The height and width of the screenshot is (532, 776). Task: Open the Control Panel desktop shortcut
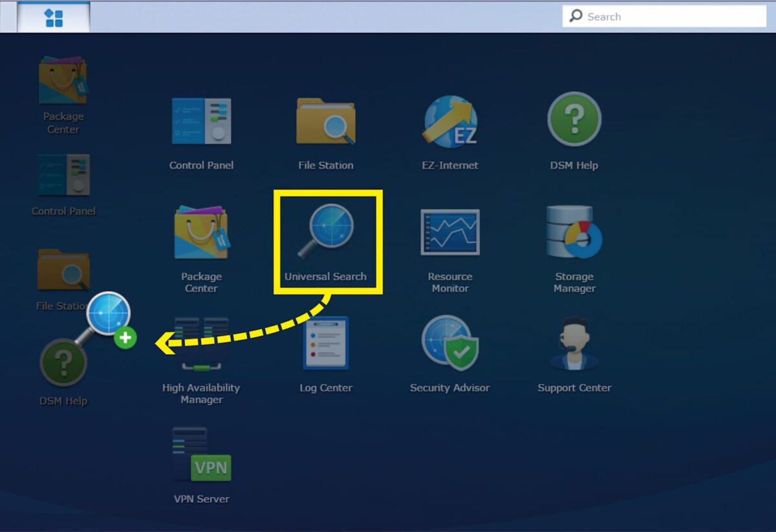click(x=63, y=185)
